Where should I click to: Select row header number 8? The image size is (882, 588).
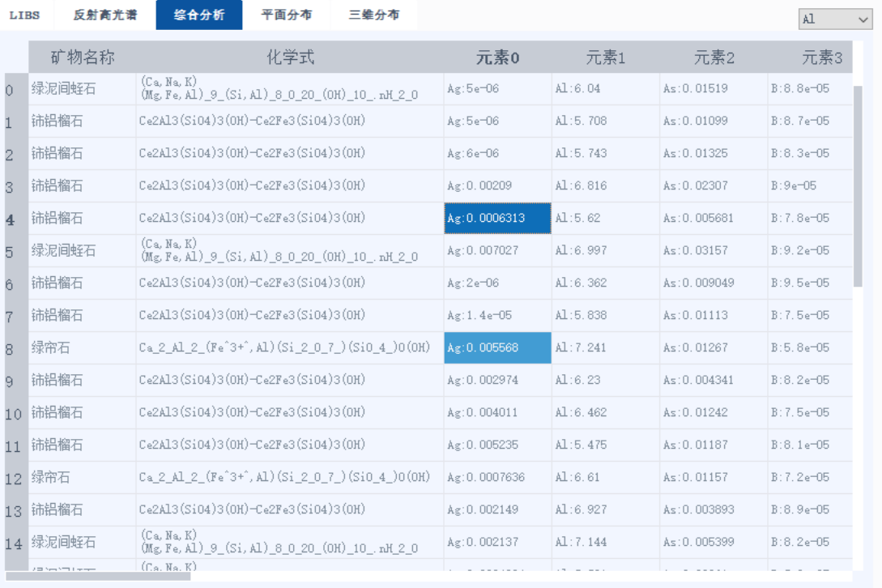(x=10, y=348)
